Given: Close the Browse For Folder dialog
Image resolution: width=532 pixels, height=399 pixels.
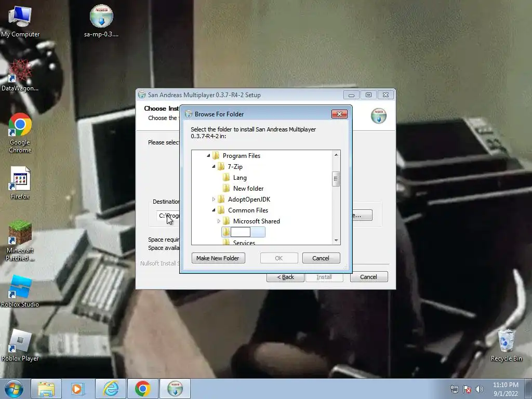Looking at the screenshot, I should click(x=339, y=114).
